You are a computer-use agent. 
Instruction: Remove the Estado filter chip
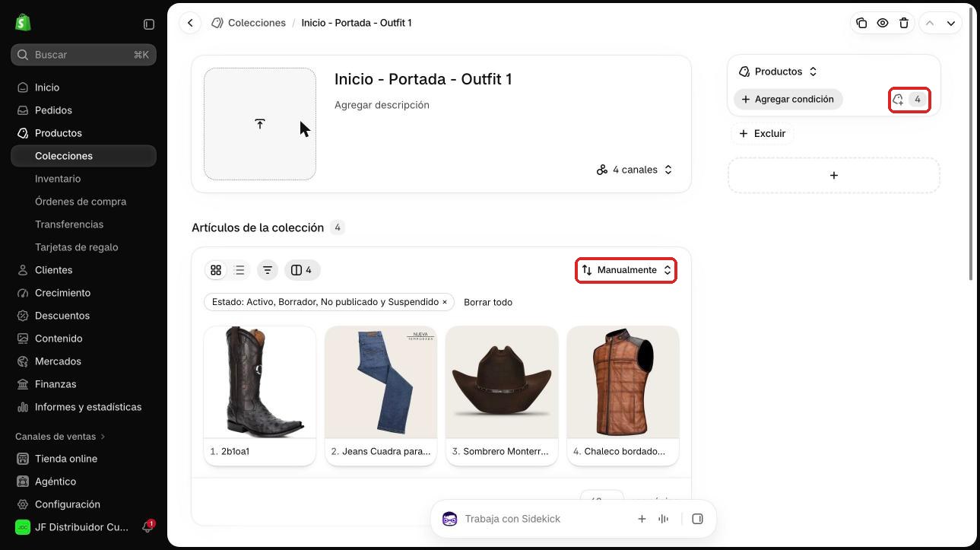click(x=445, y=302)
